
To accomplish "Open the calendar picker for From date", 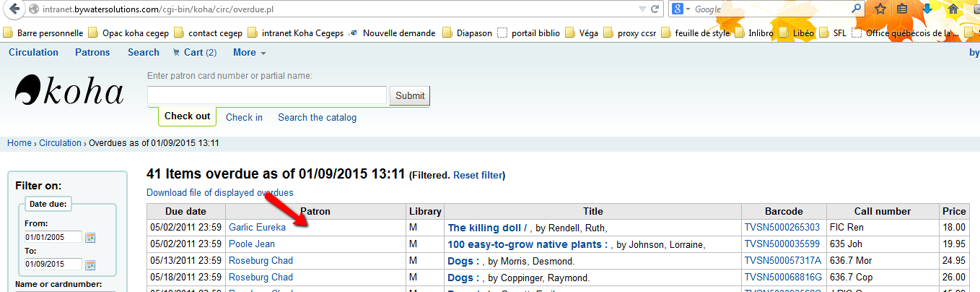I will pos(90,238).
